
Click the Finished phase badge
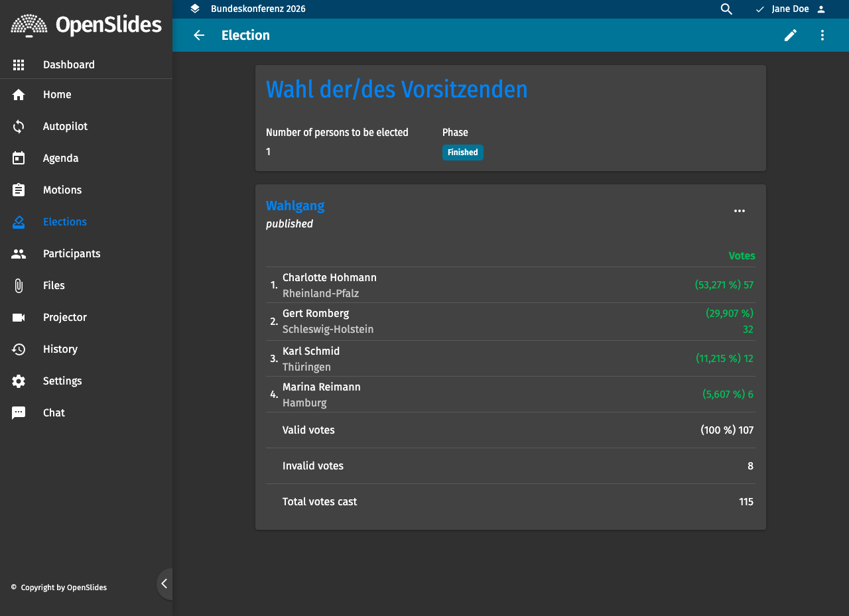point(463,153)
